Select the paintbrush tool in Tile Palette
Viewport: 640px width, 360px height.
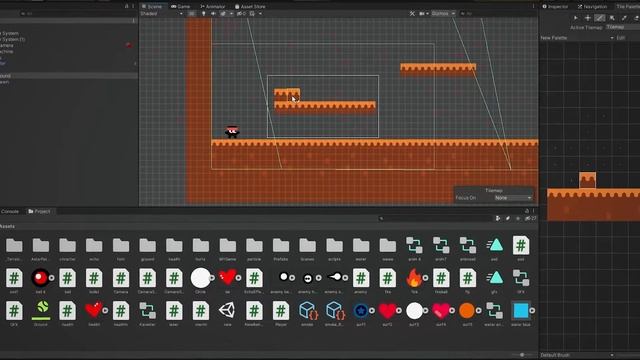(x=599, y=18)
